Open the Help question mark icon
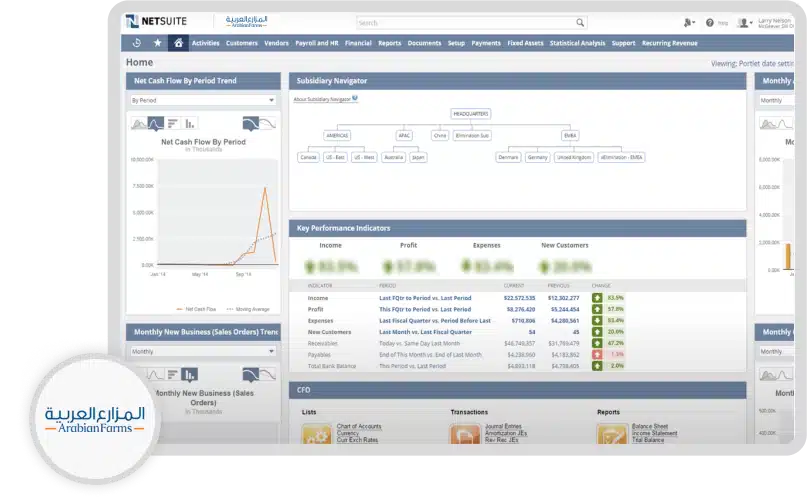This screenshot has height=499, width=807. click(x=710, y=22)
